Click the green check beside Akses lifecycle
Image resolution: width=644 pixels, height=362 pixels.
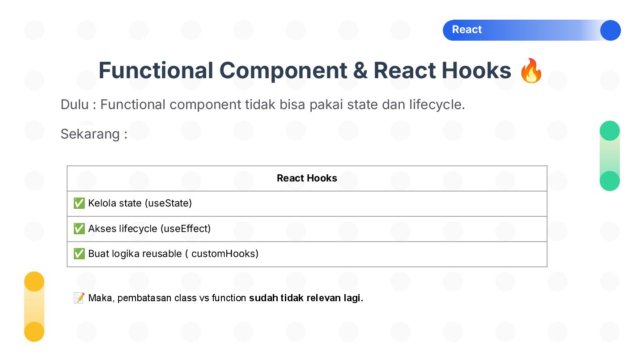tap(79, 229)
